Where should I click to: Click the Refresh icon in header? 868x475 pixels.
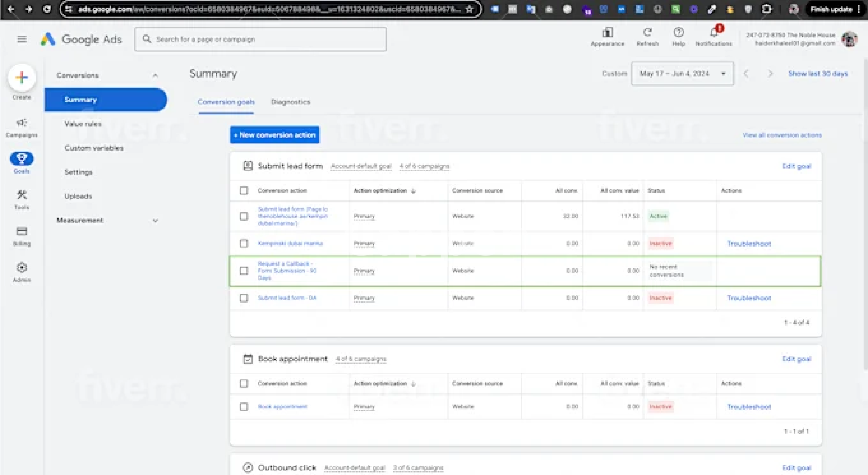point(647,33)
